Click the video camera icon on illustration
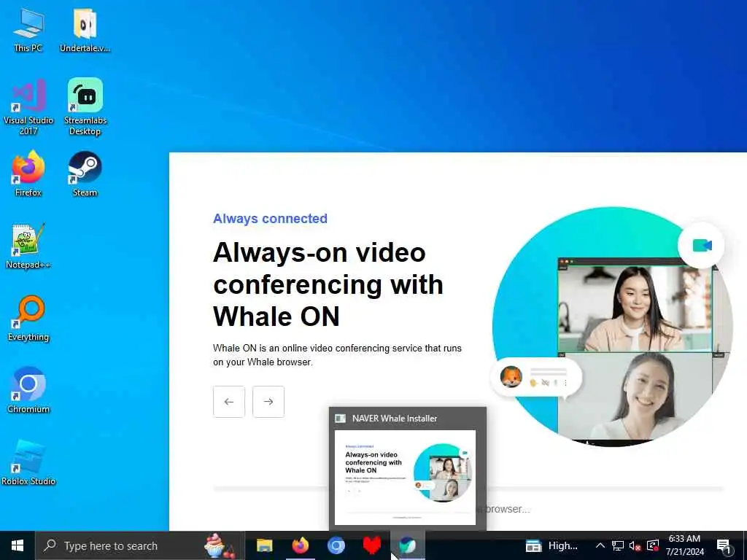The width and height of the screenshot is (747, 560). click(702, 246)
